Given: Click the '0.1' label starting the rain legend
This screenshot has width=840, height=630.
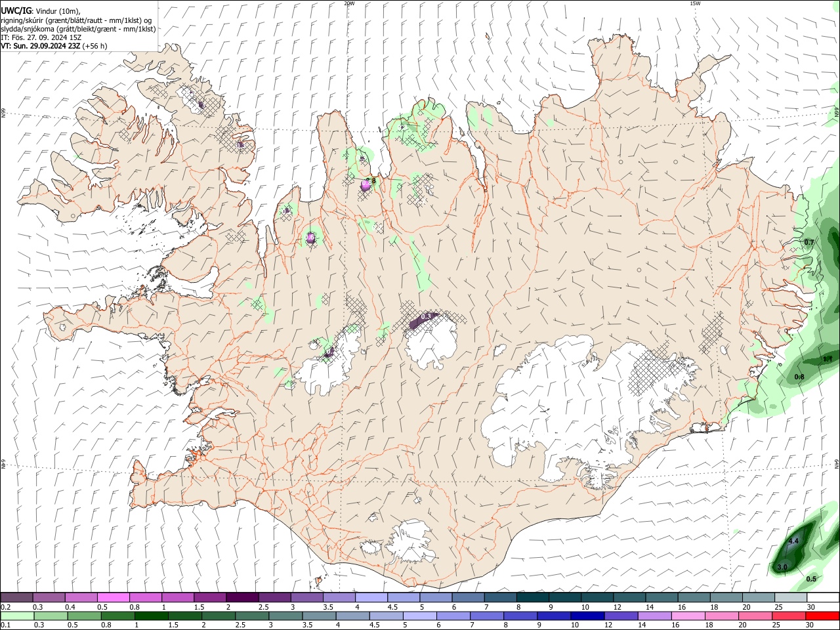Looking at the screenshot, I should tap(6, 625).
